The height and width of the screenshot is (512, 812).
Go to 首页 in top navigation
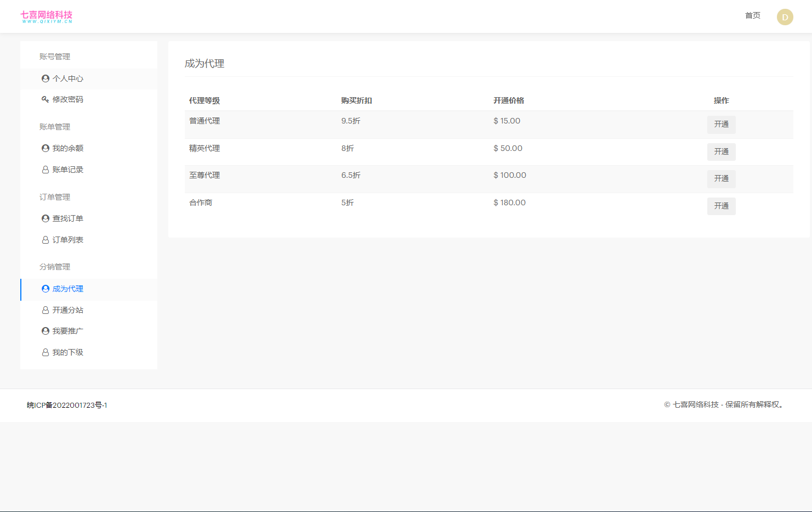tap(752, 15)
